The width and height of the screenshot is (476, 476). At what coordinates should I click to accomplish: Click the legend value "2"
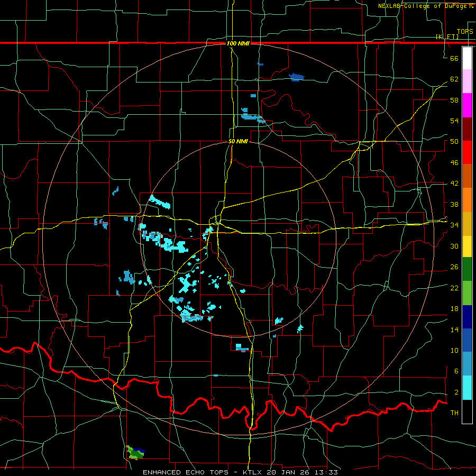pos(456,392)
